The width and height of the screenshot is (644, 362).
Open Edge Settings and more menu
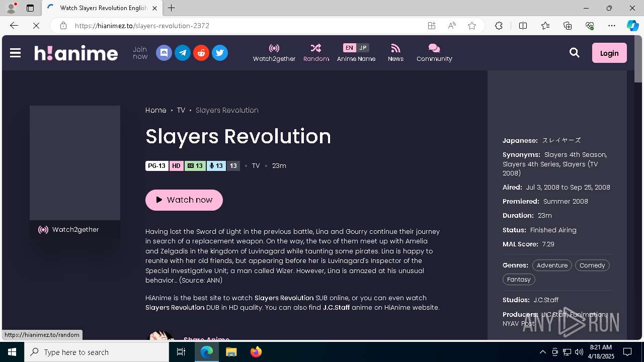[612, 26]
